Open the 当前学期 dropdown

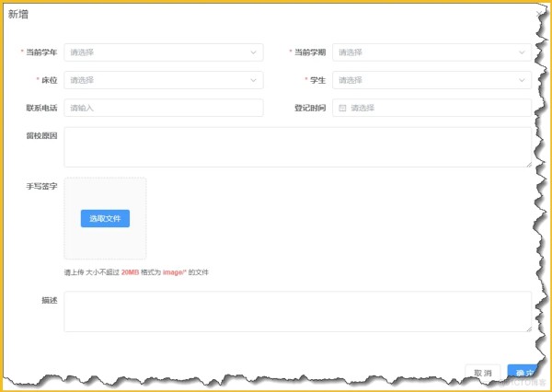(431, 52)
